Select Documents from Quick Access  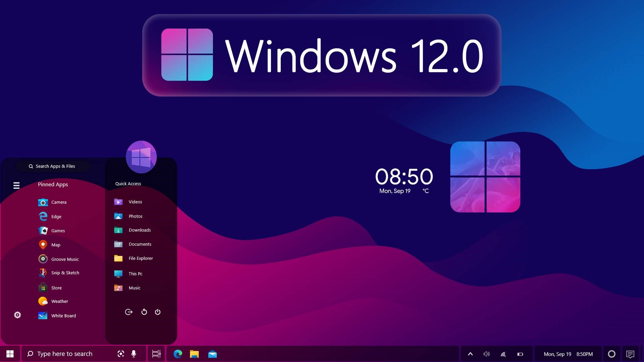[140, 244]
